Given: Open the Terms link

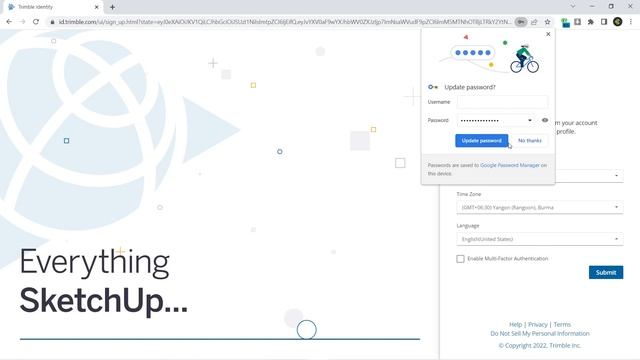Looking at the screenshot, I should click(x=562, y=324).
